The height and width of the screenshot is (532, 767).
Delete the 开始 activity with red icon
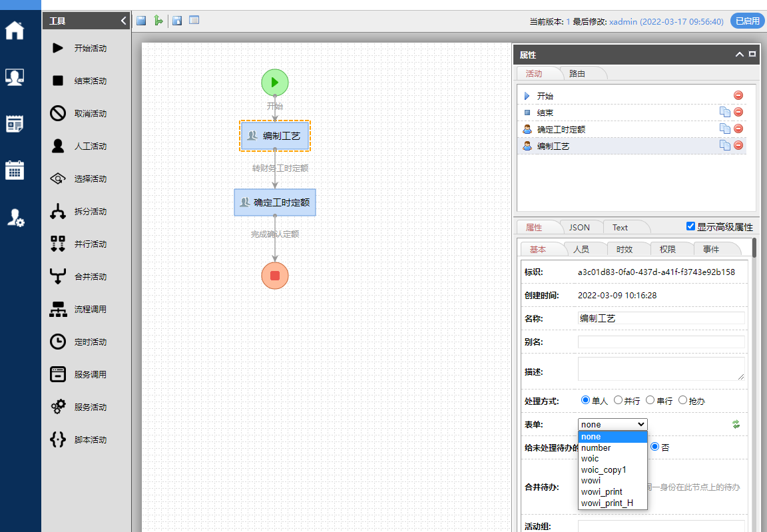coord(738,95)
